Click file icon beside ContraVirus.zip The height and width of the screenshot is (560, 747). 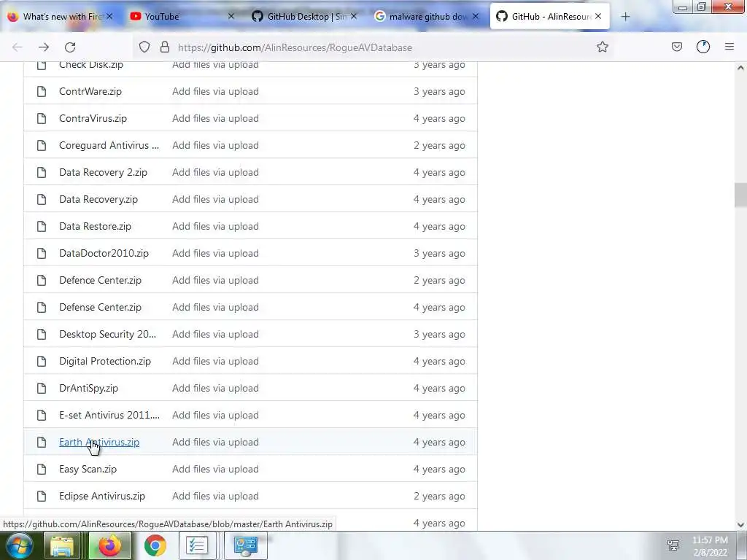[x=42, y=119]
